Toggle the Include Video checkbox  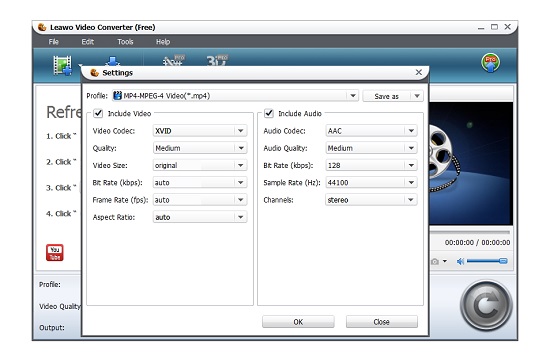click(98, 113)
